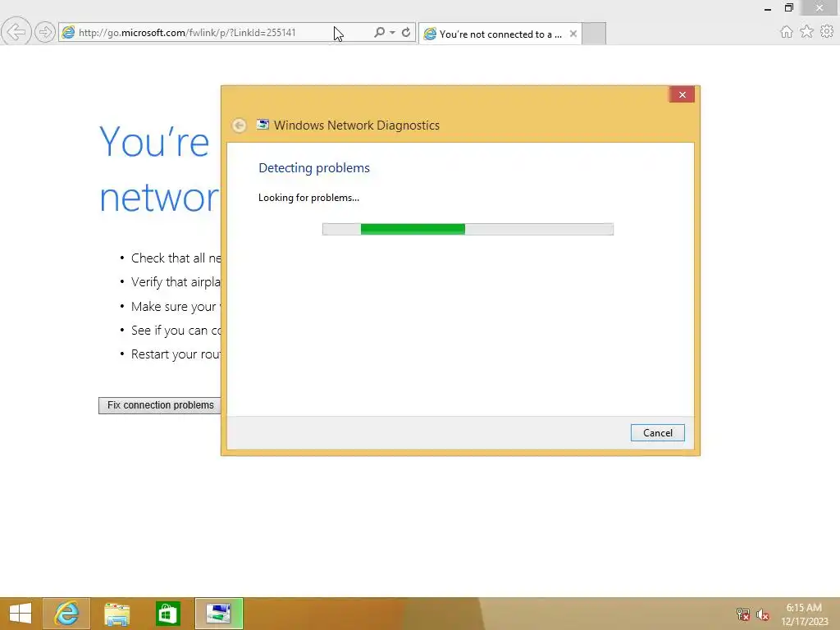Click the muted volume tray icon
Image resolution: width=840 pixels, height=630 pixels.
pyautogui.click(x=762, y=614)
